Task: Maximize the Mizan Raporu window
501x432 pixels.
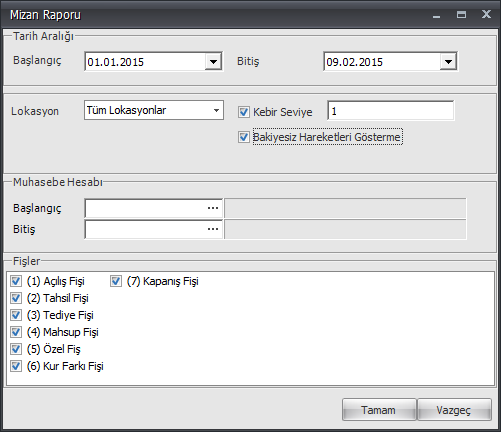Action: pos(461,14)
